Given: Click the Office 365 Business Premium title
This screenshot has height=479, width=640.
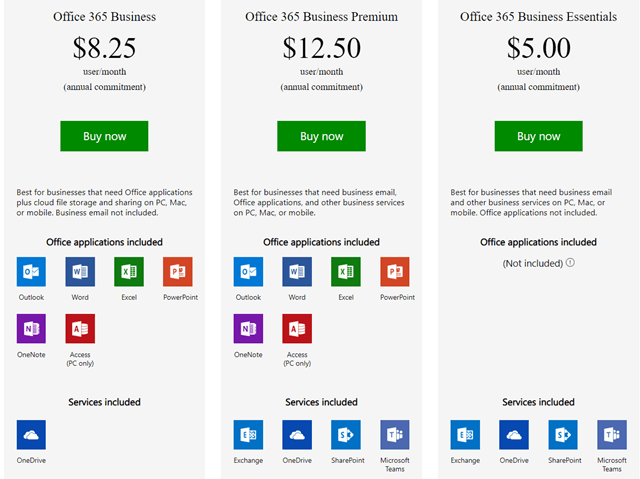Looking at the screenshot, I should tap(321, 17).
